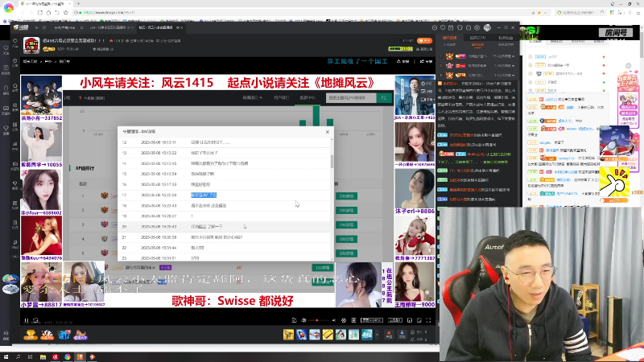Click the 小萝露→88817 streamer thumbnail
This screenshot has width=644, height=362.
click(x=42, y=285)
